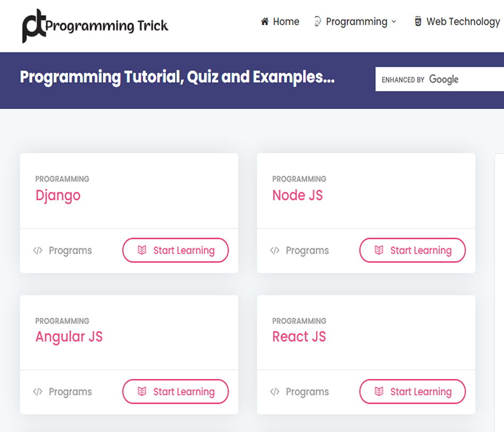Click the Home house icon
Image resolution: width=504 pixels, height=432 pixels.
(265, 22)
